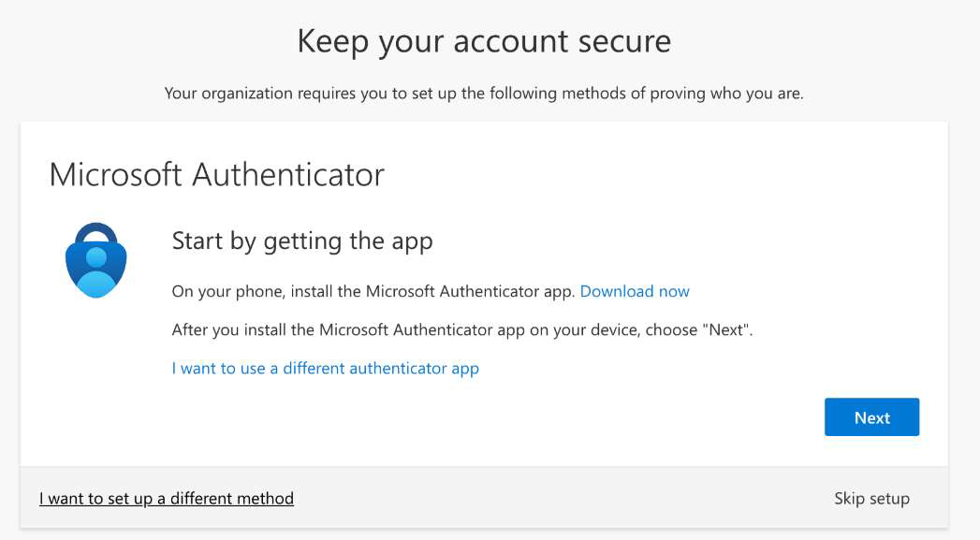Click the "Keep your account secure" heading

point(484,41)
